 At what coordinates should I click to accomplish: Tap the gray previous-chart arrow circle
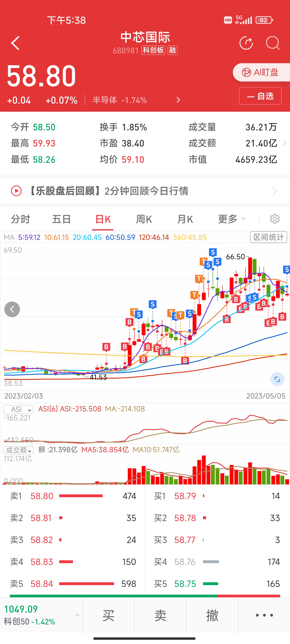(12, 309)
